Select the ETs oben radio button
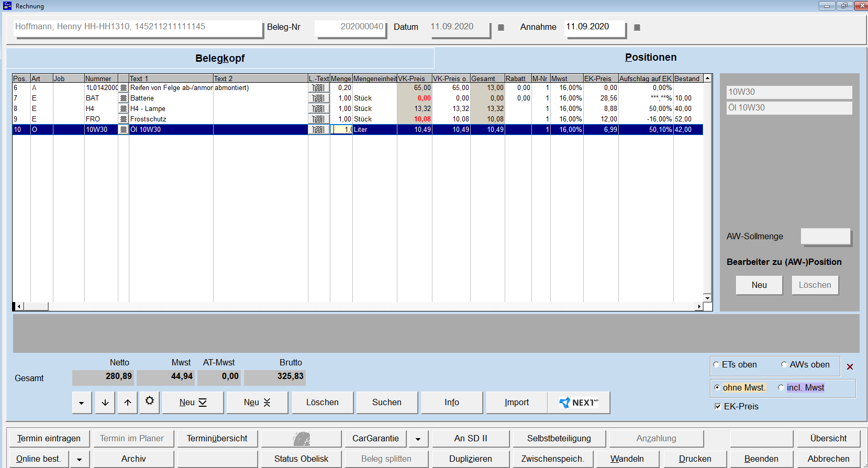Screen dimensions: 868x468 coord(716,365)
